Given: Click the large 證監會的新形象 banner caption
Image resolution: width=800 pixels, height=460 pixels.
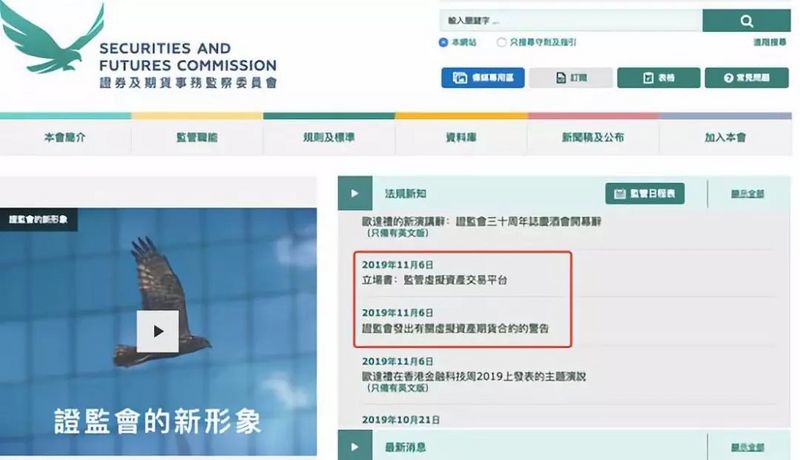Looking at the screenshot, I should [158, 421].
